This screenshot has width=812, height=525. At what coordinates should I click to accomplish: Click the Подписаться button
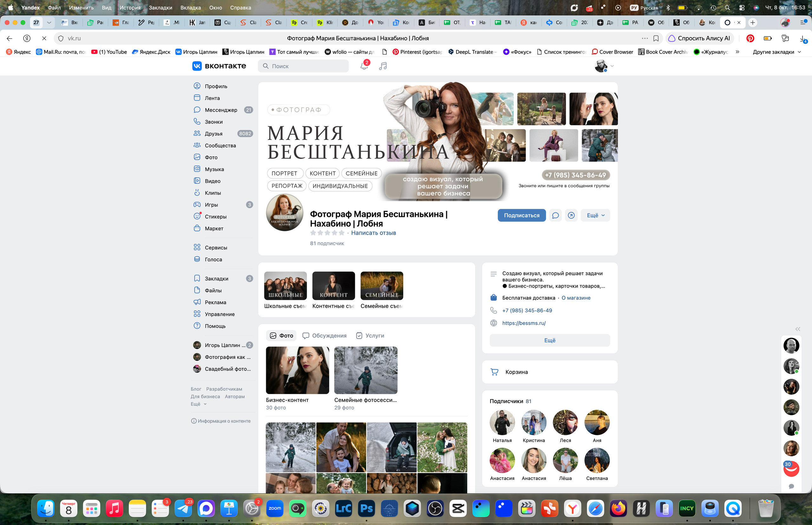pos(521,215)
